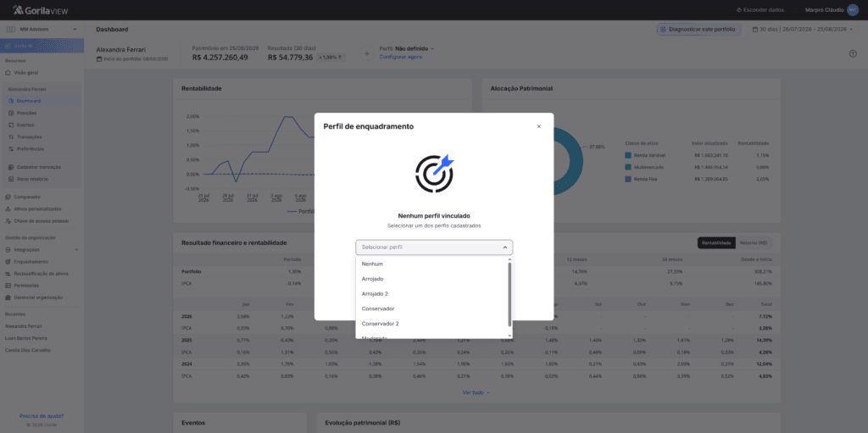Screen dimensions: 868x433
Task: Toggle Esconder dados
Action: 761,10
